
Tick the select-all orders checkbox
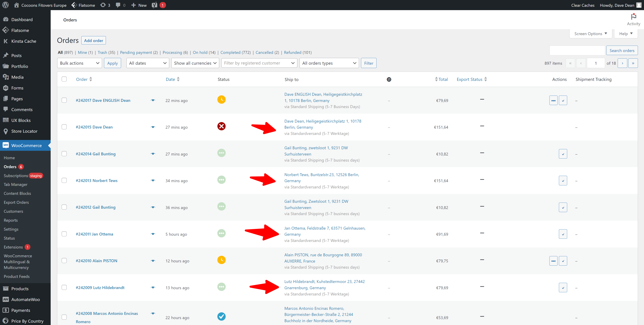click(x=64, y=79)
